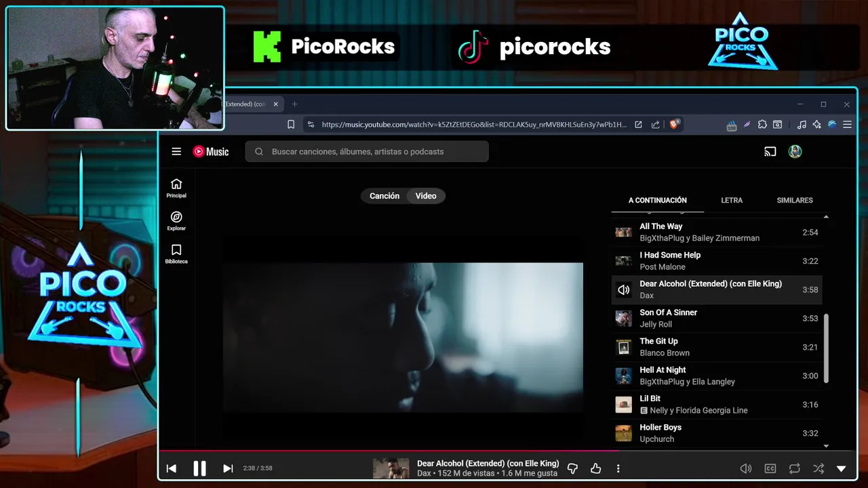Open the account profile avatar
Viewport: 868px width, 488px height.
click(x=795, y=152)
